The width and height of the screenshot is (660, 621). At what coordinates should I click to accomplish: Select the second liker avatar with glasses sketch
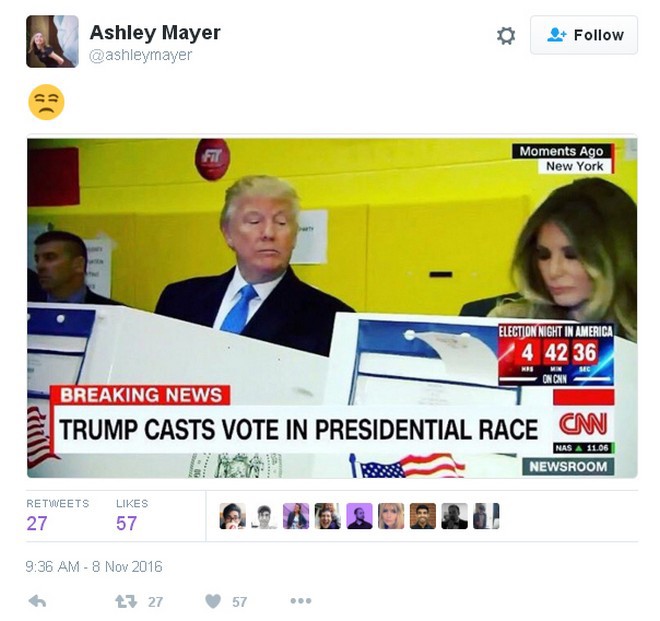click(x=264, y=516)
